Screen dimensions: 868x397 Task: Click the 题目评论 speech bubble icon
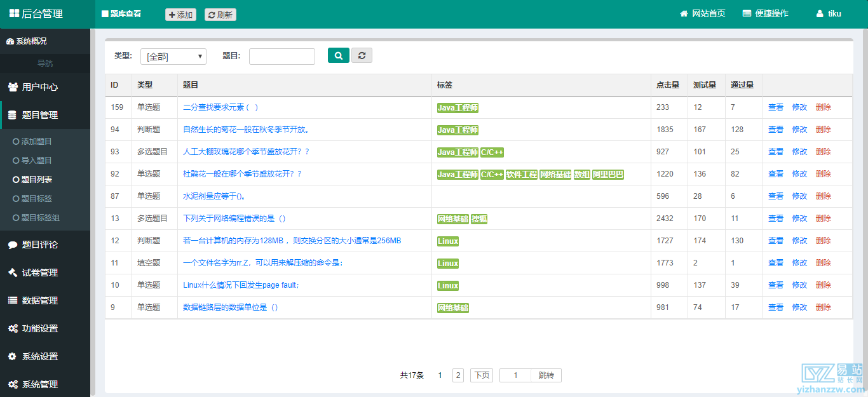(13, 245)
